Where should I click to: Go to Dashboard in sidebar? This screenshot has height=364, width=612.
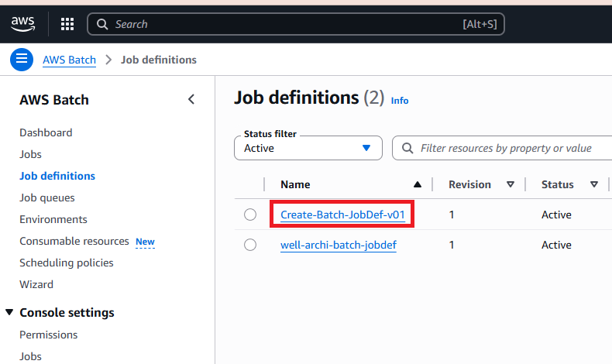tap(46, 132)
